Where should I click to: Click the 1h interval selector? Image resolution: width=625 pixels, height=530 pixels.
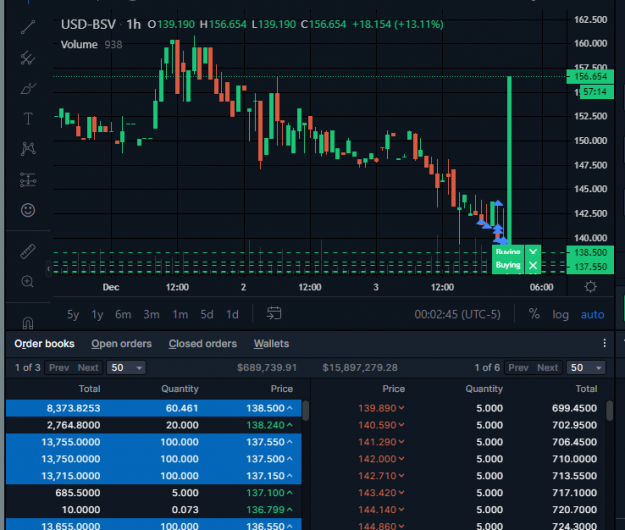(134, 25)
